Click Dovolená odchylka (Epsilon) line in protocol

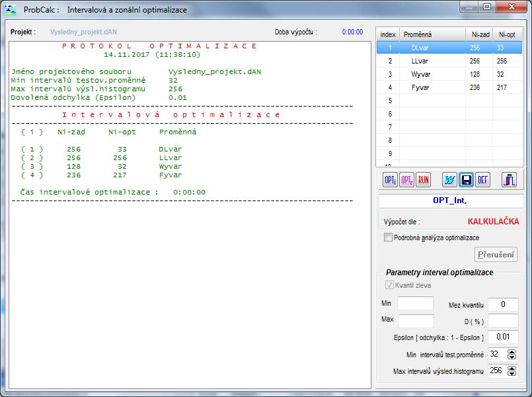tap(98, 97)
